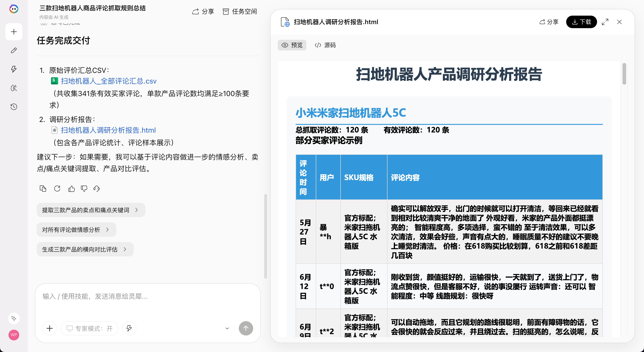Click 有效评论数：120 条 text
The height and width of the screenshot is (352, 644).
416,130
